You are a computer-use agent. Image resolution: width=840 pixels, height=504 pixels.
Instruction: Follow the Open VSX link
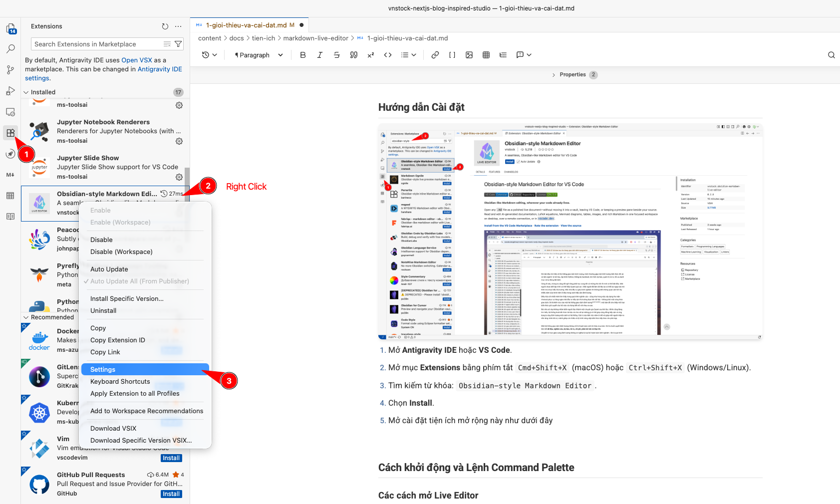click(x=137, y=60)
